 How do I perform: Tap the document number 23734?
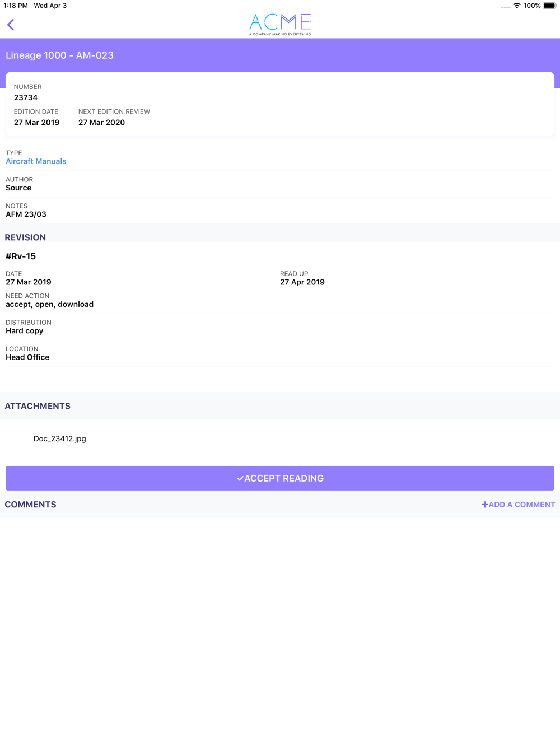tap(26, 97)
